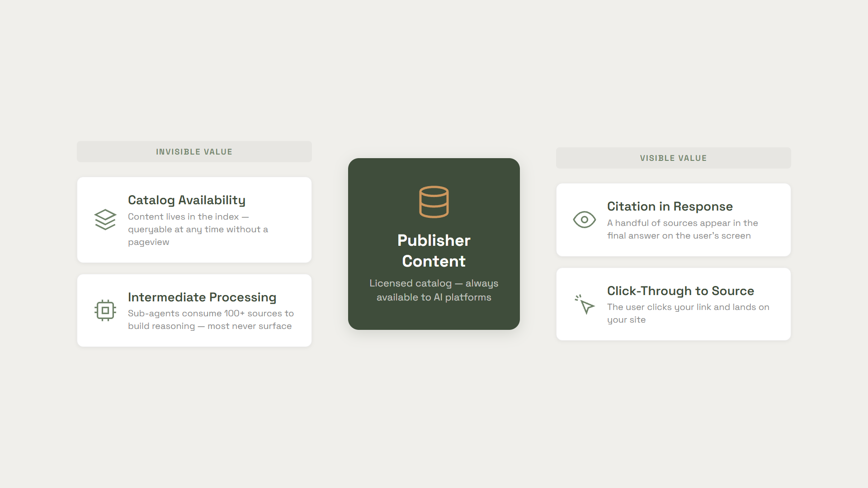Screen dimensions: 868x488
Task: Select the VISIBLE VALUE header label
Action: 673,158
